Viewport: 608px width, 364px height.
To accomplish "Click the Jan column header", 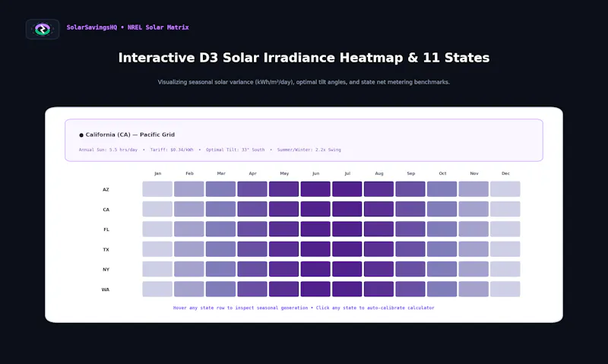I will pyautogui.click(x=158, y=173).
